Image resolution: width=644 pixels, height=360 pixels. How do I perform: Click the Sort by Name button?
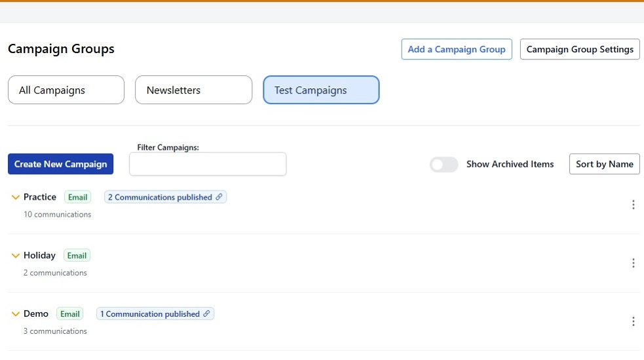(604, 164)
